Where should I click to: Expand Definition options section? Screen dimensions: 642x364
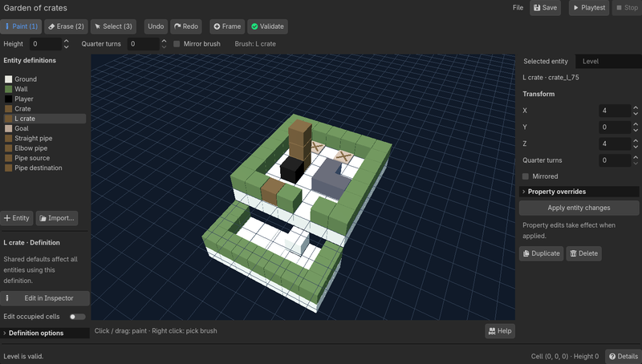point(45,333)
